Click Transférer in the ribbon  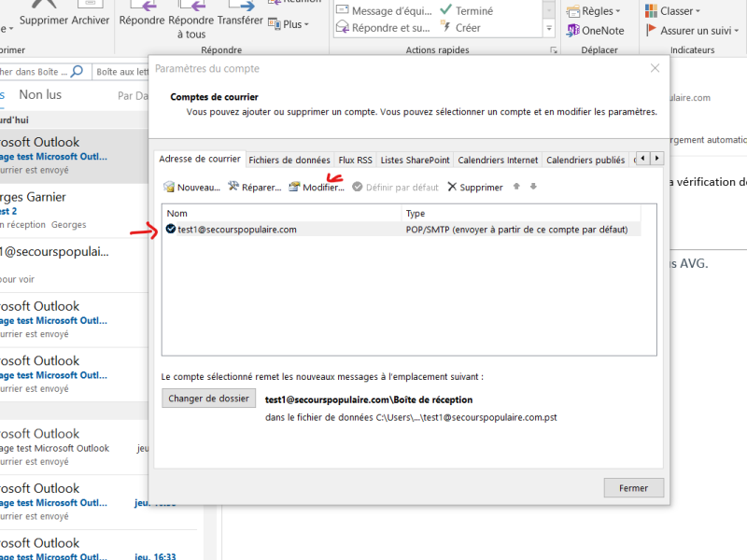click(x=240, y=14)
